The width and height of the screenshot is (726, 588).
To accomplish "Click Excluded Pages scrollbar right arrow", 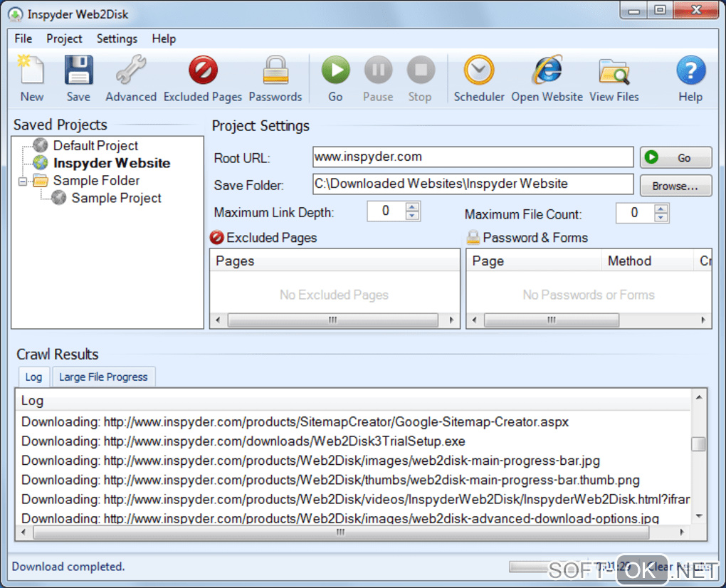I will click(x=452, y=320).
